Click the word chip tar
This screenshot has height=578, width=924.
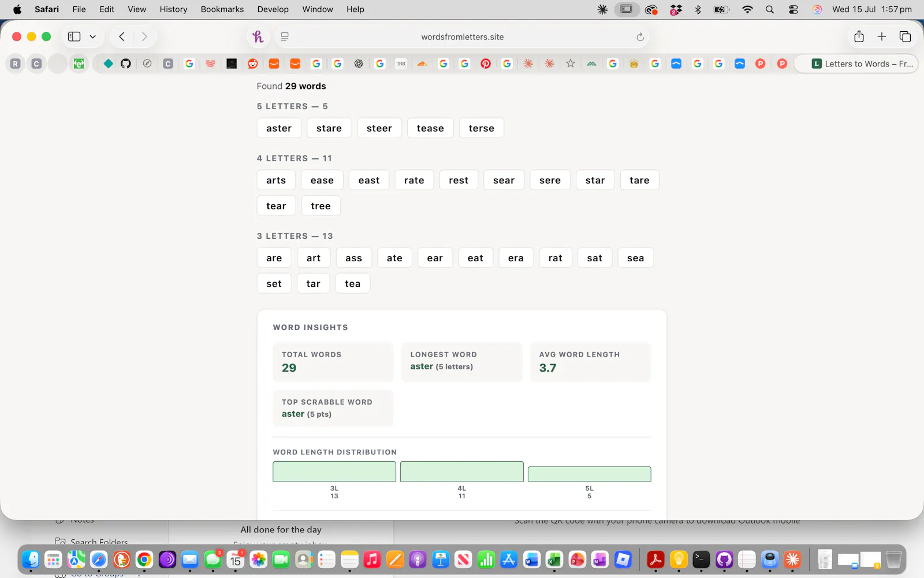314,284
